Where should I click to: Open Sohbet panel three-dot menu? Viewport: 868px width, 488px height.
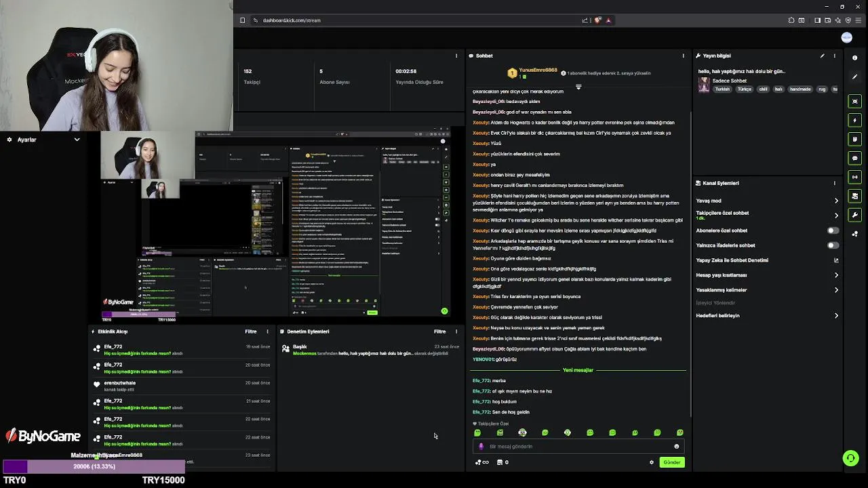point(683,56)
